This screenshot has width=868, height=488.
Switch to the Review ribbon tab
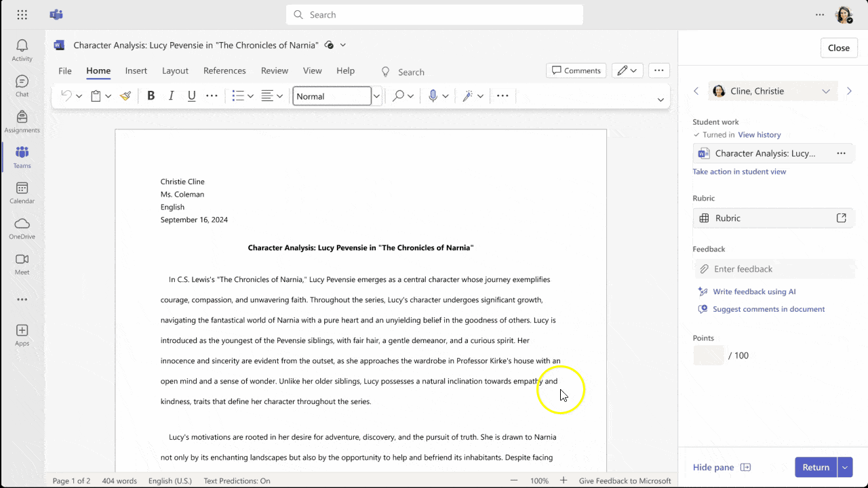tap(275, 70)
